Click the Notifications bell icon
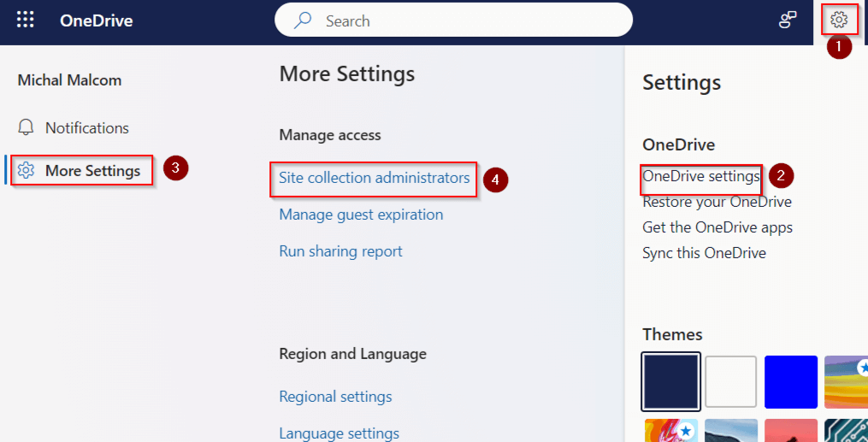Viewport: 868px width, 442px height. point(26,128)
